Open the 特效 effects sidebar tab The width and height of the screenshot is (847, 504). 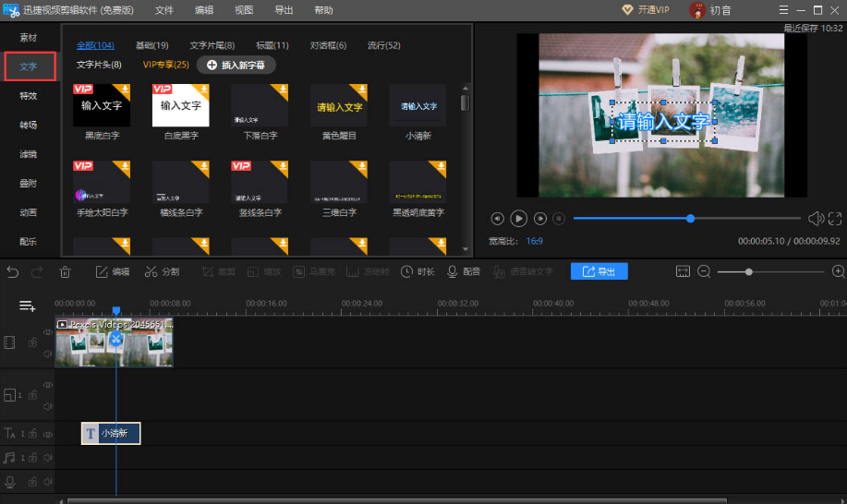29,96
